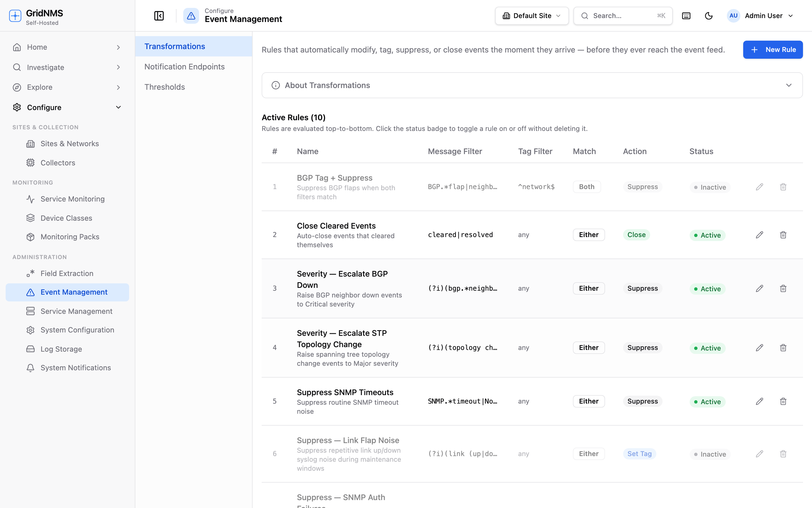Toggle Active status on Escalate STP Topology Change
Image resolution: width=812 pixels, height=508 pixels.
point(708,348)
